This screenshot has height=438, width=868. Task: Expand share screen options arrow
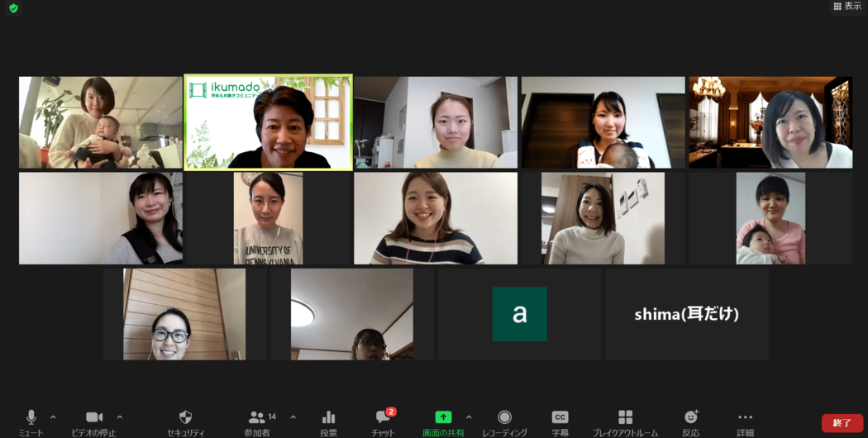[x=469, y=417]
